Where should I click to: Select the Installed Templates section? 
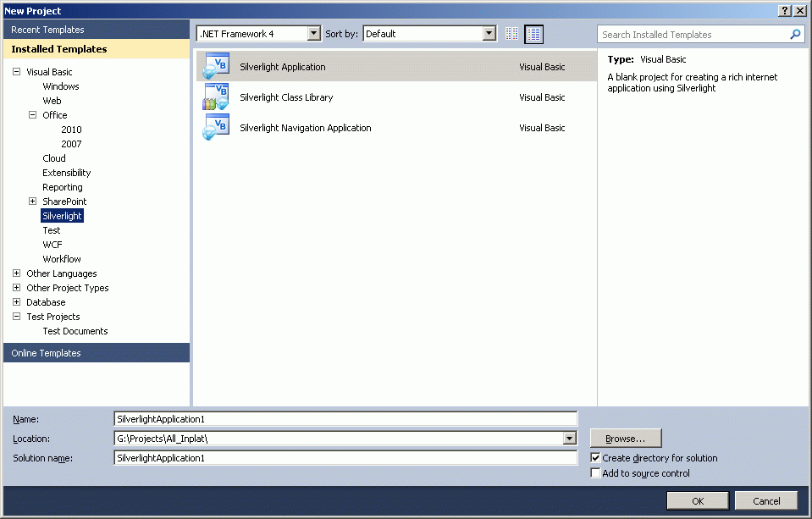pyautogui.click(x=97, y=49)
